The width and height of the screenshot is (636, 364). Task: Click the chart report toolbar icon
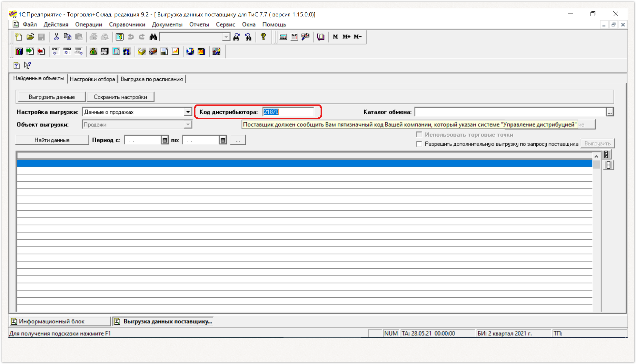coord(175,52)
